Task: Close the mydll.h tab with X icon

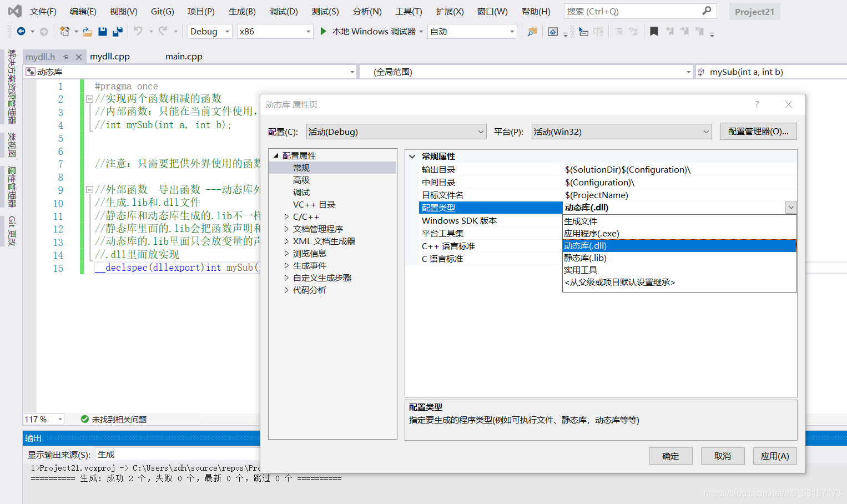Action: (x=79, y=57)
